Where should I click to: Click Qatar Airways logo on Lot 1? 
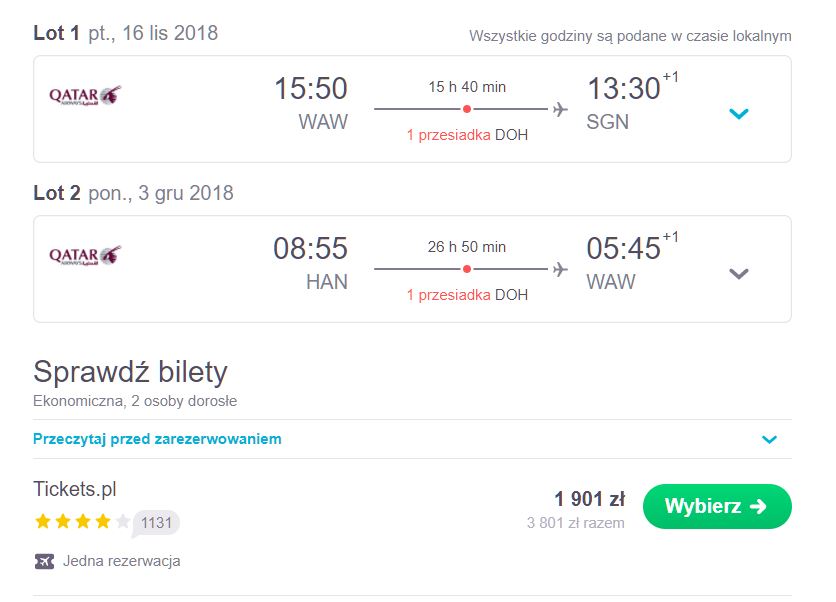click(x=85, y=95)
